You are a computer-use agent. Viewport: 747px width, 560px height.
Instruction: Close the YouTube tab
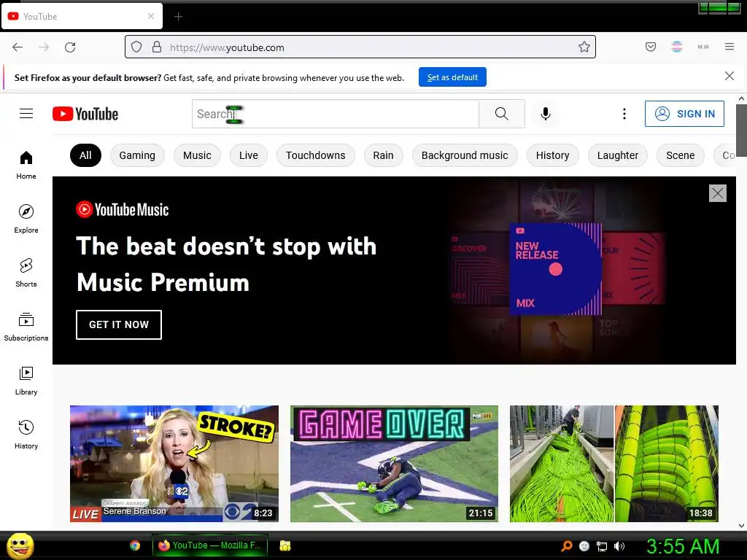(x=151, y=16)
